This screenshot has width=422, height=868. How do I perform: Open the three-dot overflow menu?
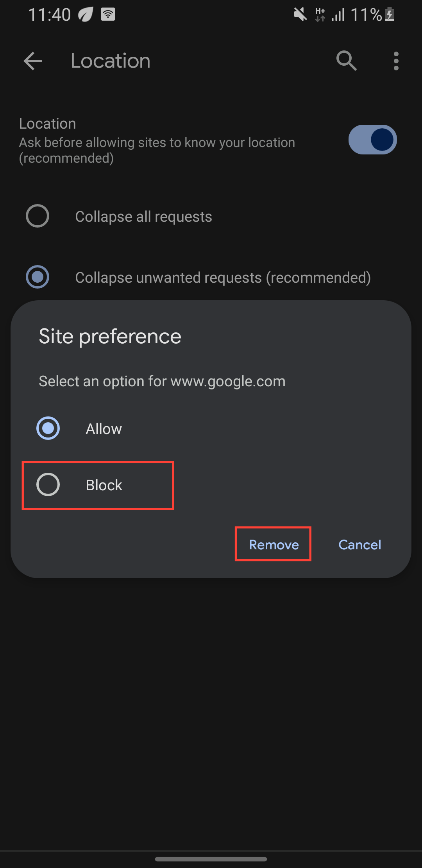(x=396, y=61)
